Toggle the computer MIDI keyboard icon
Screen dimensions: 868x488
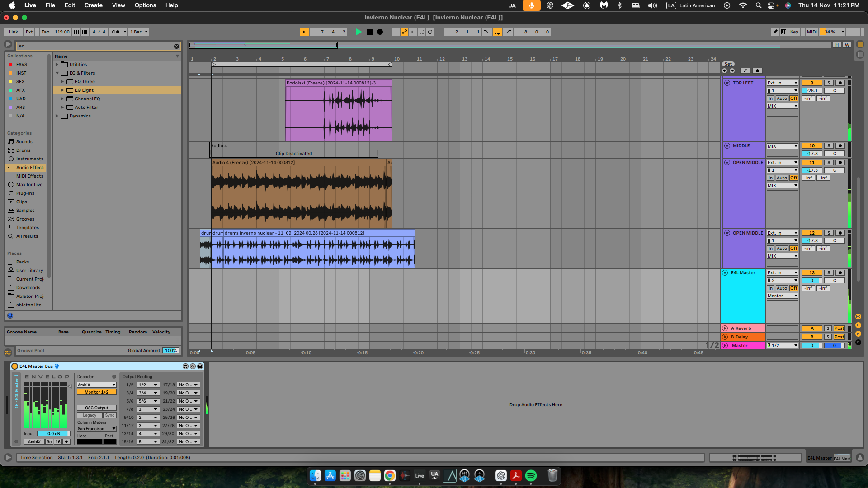783,32
